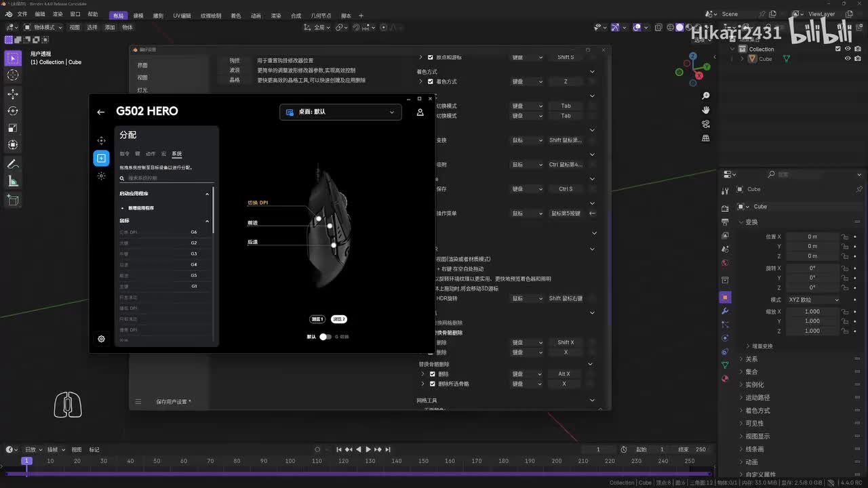
Task: Switch to the UV编辑 workspace tab
Action: pos(182,16)
